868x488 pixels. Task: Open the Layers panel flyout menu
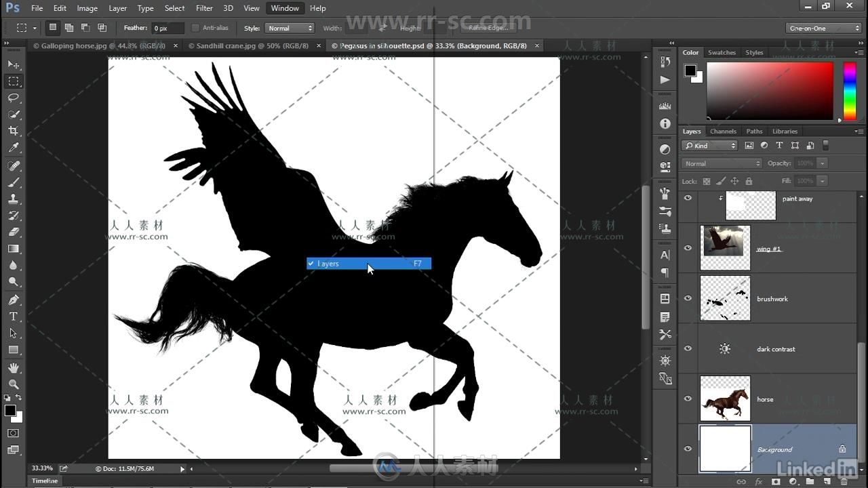(x=859, y=131)
